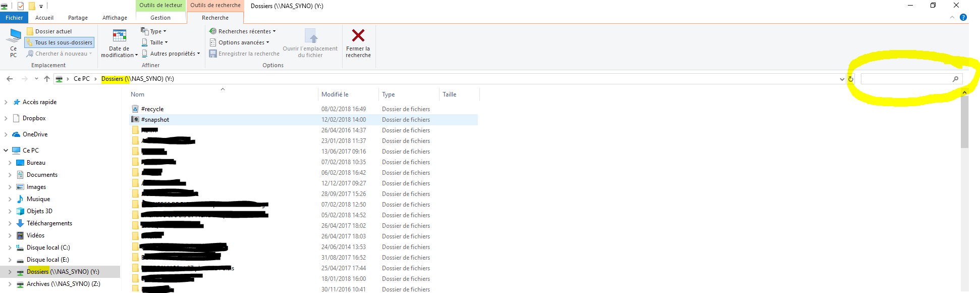The width and height of the screenshot is (980, 293).
Task: Select Dossiers (\\NAS_SYNO) (Y:) in tree
Action: pos(63,272)
